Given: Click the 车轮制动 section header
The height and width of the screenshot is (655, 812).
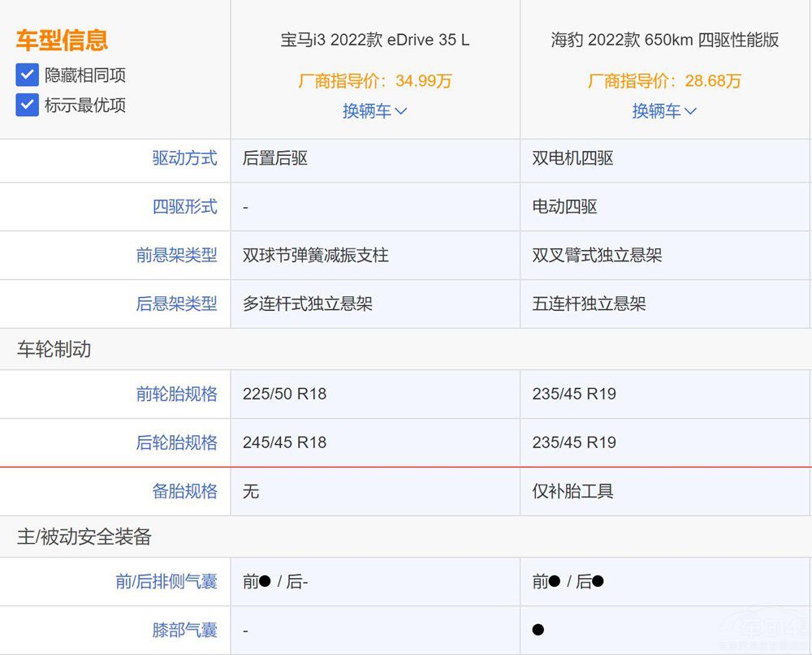Looking at the screenshot, I should pyautogui.click(x=54, y=350).
